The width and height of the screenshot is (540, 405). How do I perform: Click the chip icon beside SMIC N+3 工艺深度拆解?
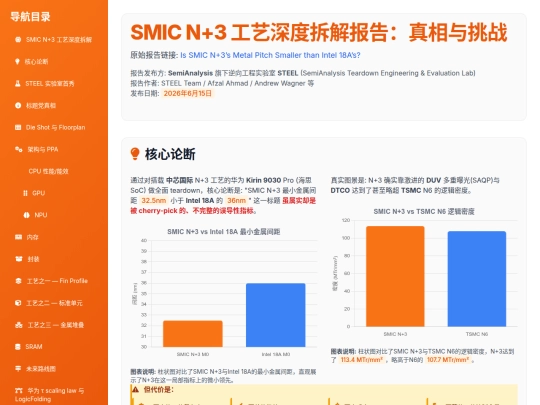18,40
